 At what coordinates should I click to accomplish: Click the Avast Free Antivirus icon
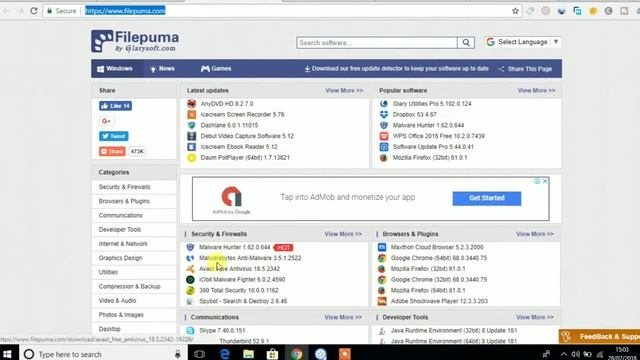(x=190, y=269)
